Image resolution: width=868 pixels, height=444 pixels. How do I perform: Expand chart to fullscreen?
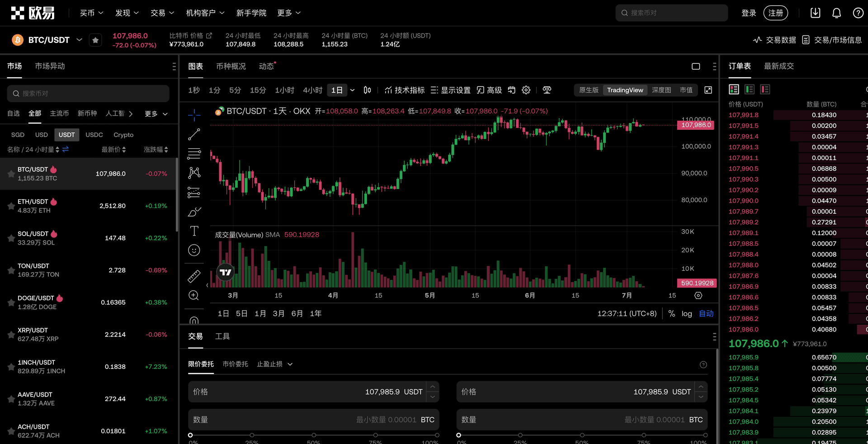708,90
